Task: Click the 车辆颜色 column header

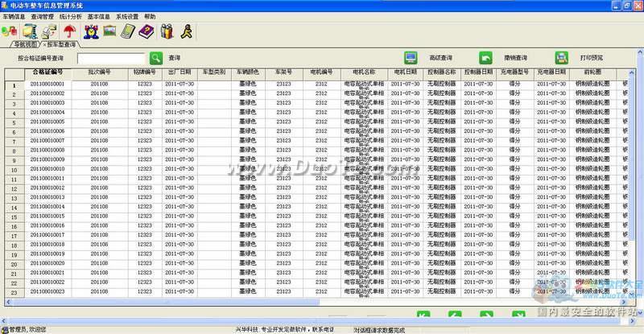Action: (248, 72)
